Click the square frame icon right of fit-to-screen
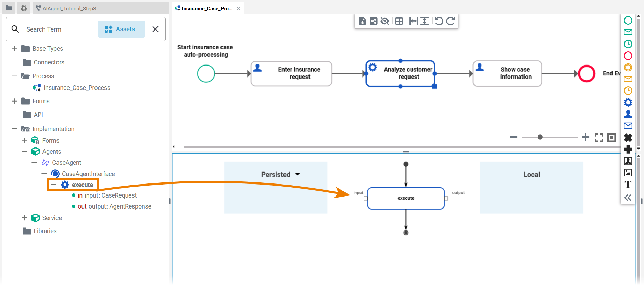Viewport: 644px width, 285px height. point(611,138)
